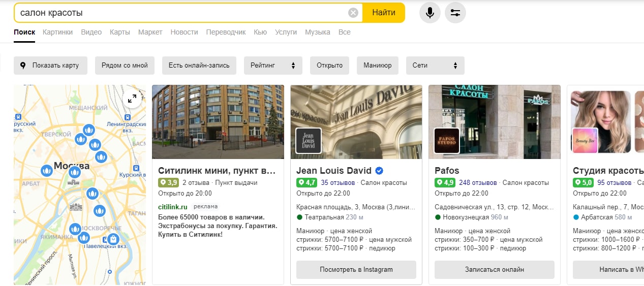The image size is (644, 286).
Task: Click the 4,9 rating badge
Action: coord(445,182)
